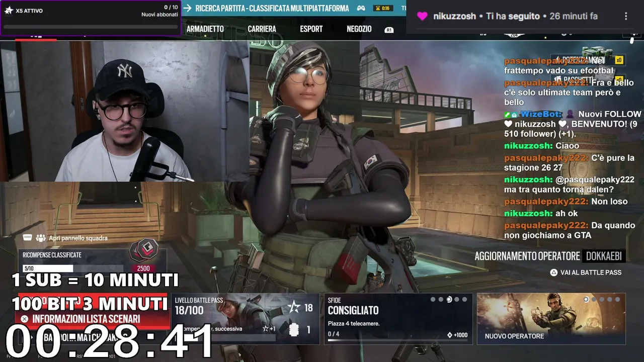The height and width of the screenshot is (362, 644).
Task: Select fourth carousel dot on SFIDE card
Action: (457, 300)
